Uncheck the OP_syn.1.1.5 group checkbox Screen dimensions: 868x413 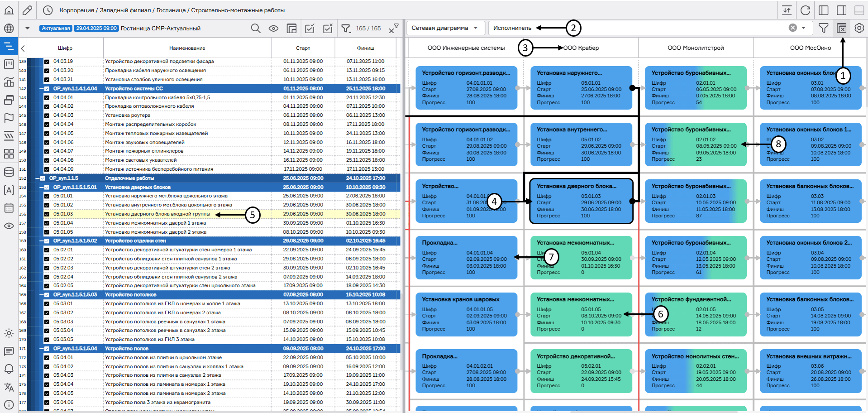tap(43, 178)
